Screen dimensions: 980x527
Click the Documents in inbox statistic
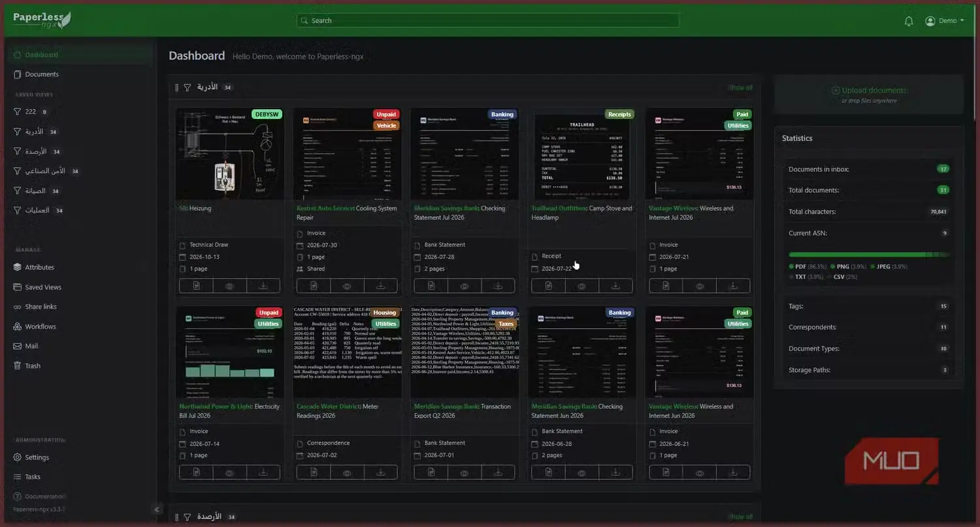[x=869, y=169]
